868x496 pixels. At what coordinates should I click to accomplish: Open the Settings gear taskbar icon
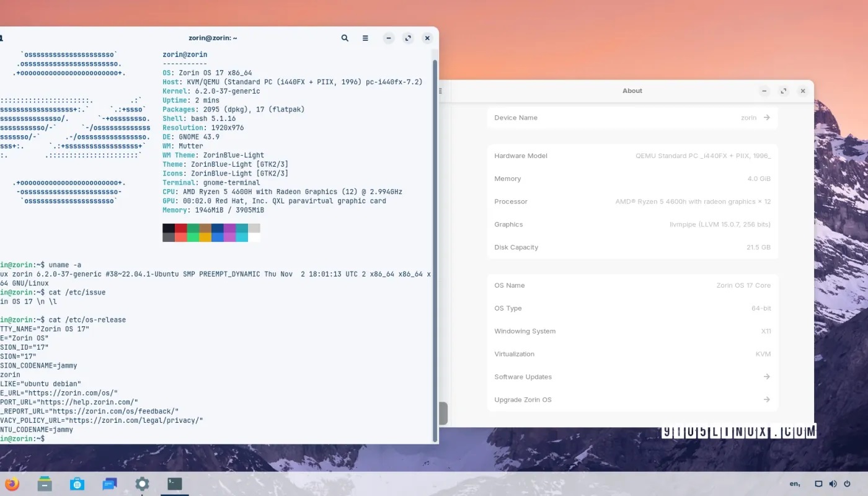pyautogui.click(x=142, y=484)
